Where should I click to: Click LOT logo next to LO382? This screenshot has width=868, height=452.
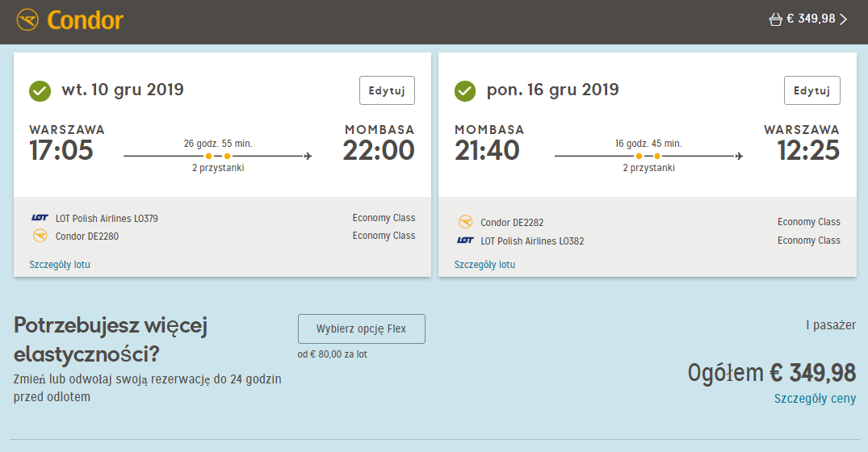(x=465, y=240)
